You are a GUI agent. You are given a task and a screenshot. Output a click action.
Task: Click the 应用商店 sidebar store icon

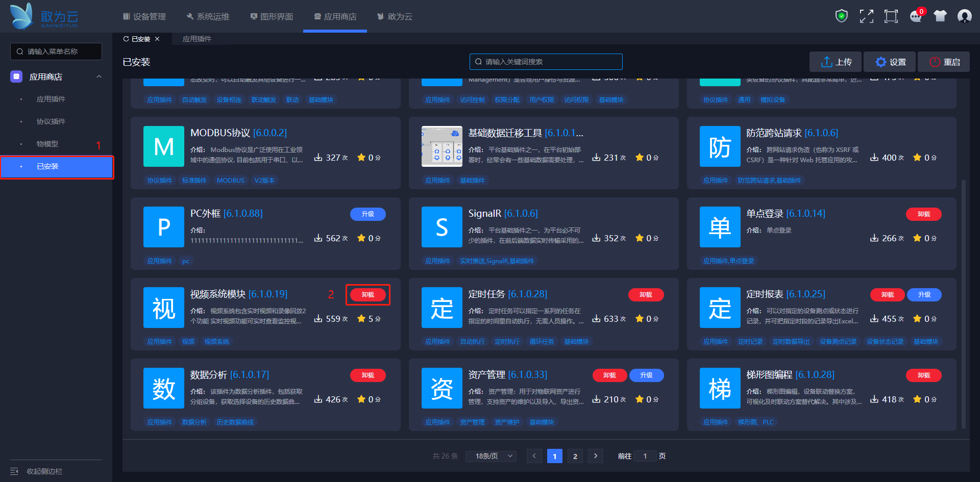pyautogui.click(x=16, y=77)
